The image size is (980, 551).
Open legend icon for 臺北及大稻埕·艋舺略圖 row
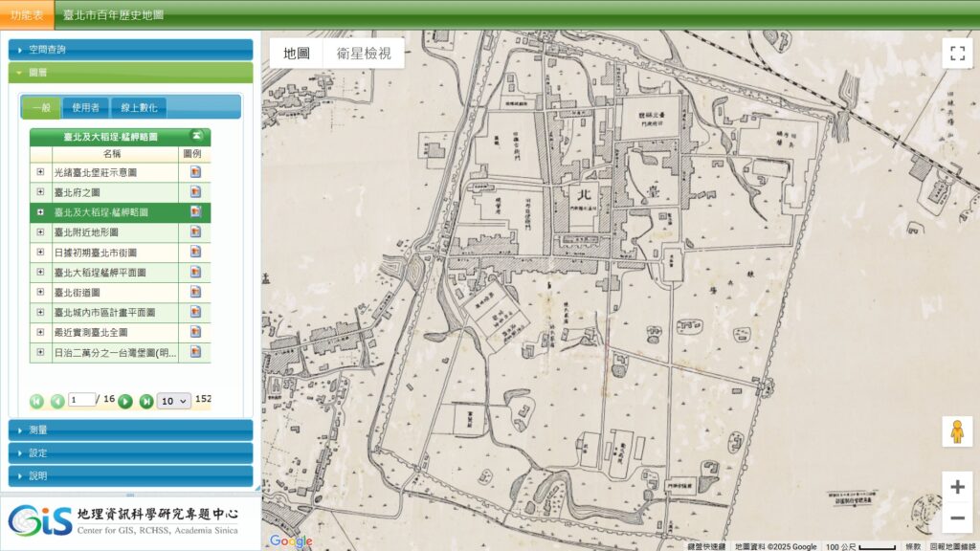point(195,211)
